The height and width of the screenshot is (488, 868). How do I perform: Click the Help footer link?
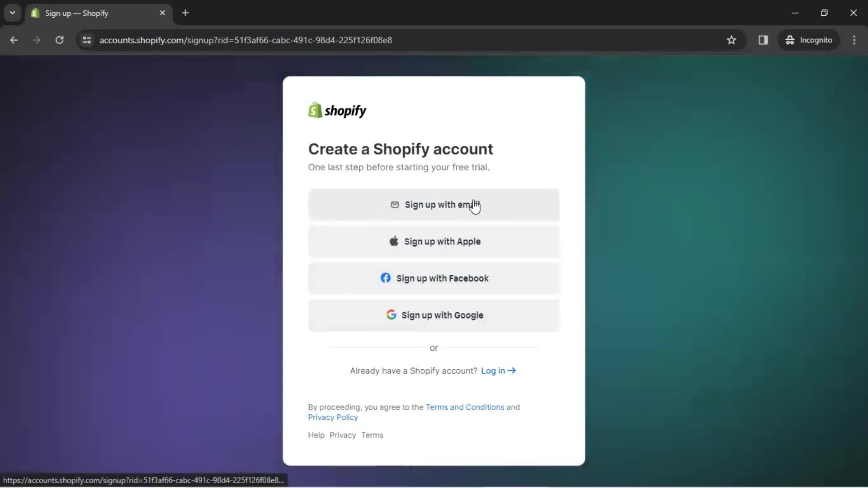tap(316, 435)
